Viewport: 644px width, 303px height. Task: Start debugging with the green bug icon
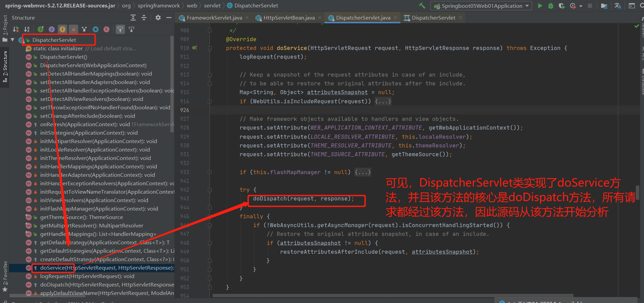(x=551, y=6)
